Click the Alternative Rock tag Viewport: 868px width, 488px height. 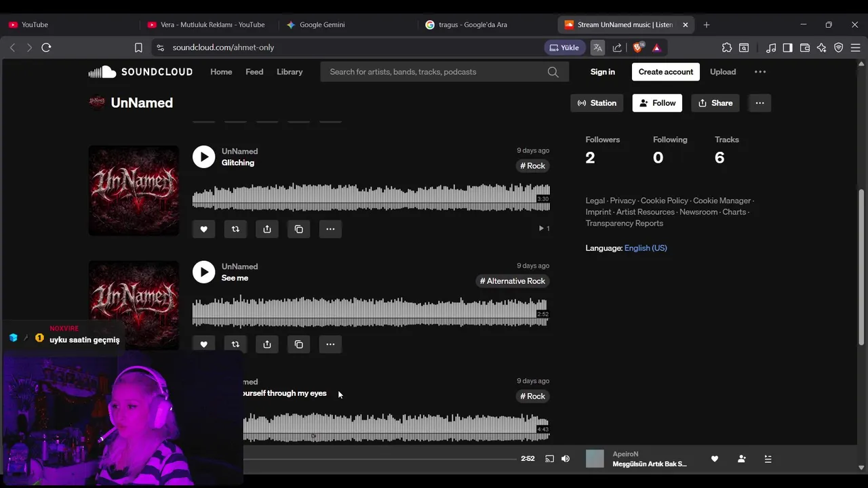click(x=513, y=281)
